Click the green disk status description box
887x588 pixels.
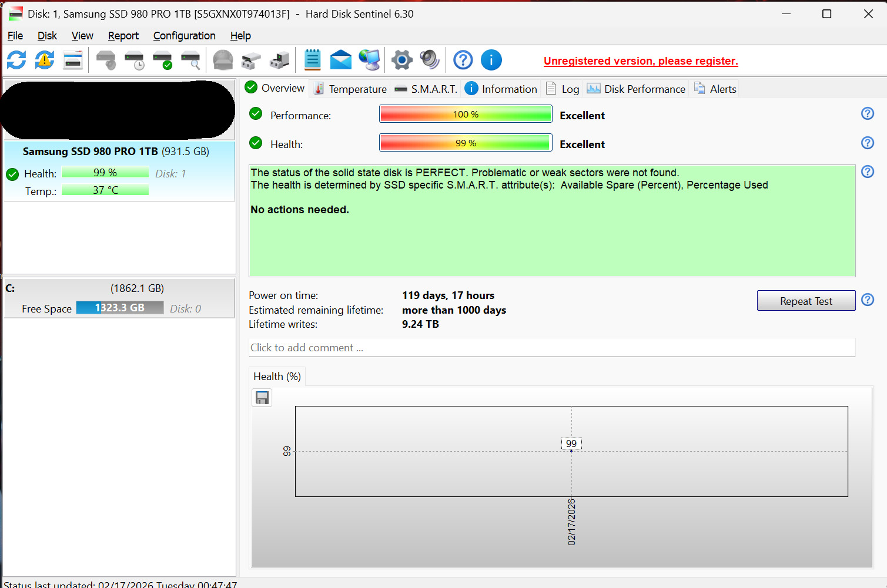click(x=552, y=221)
